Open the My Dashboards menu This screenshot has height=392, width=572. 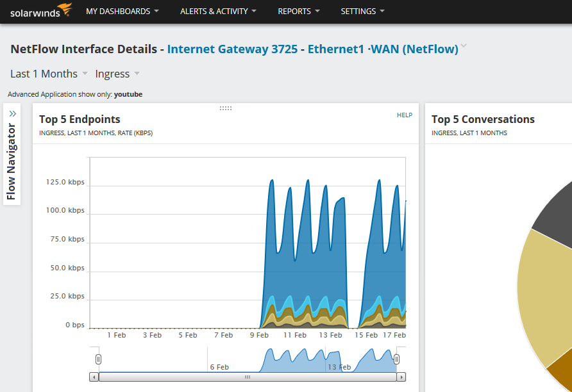click(122, 11)
